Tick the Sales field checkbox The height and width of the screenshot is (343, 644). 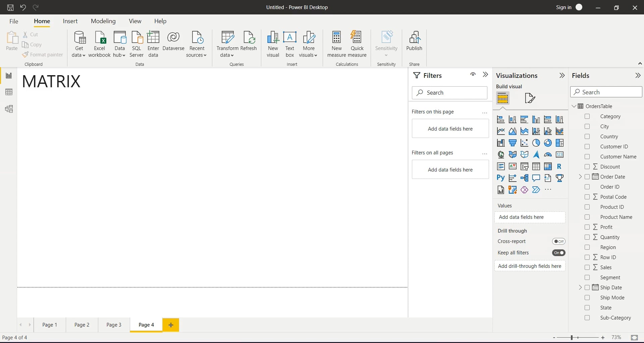[587, 267]
